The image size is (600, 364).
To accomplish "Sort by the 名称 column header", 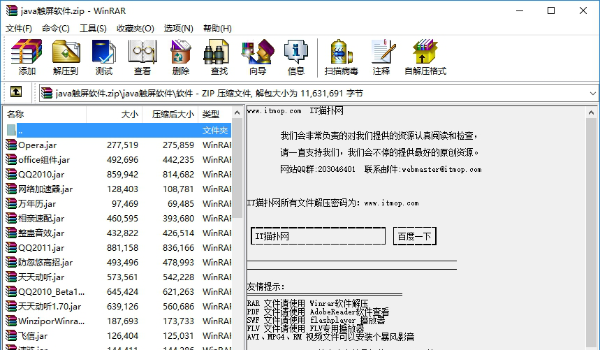I will 45,114.
